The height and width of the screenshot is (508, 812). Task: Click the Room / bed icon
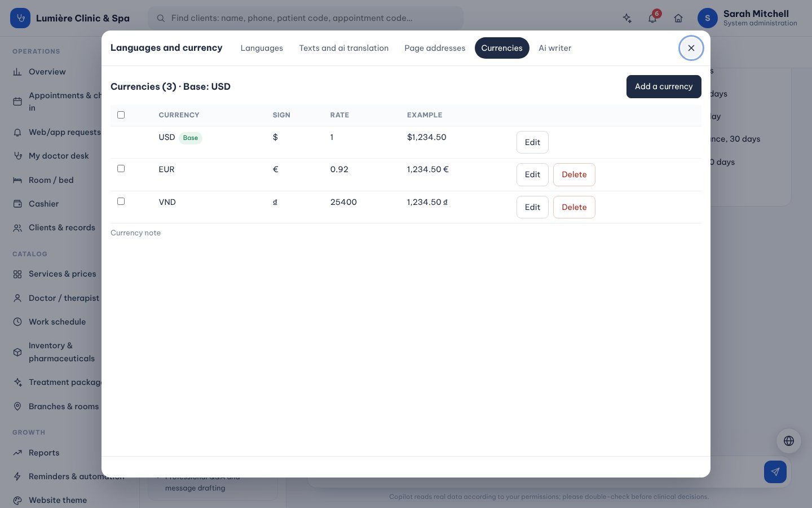17,180
